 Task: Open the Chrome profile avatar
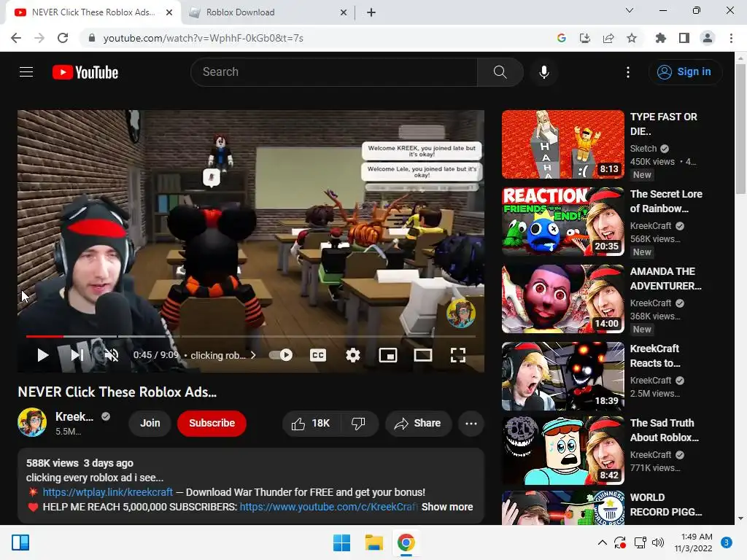pyautogui.click(x=708, y=38)
